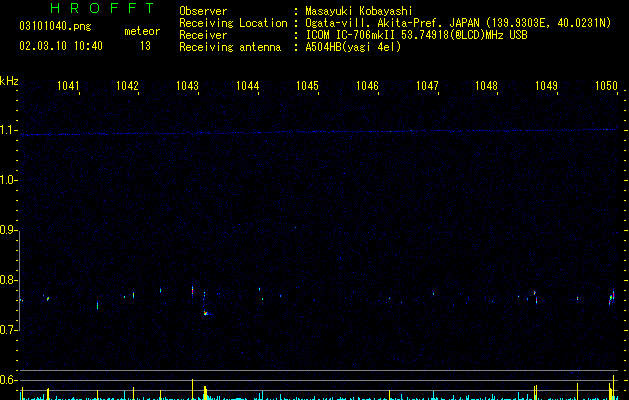Click the bright meteor echo after 1043
This screenshot has height=400, width=629.
(x=206, y=313)
